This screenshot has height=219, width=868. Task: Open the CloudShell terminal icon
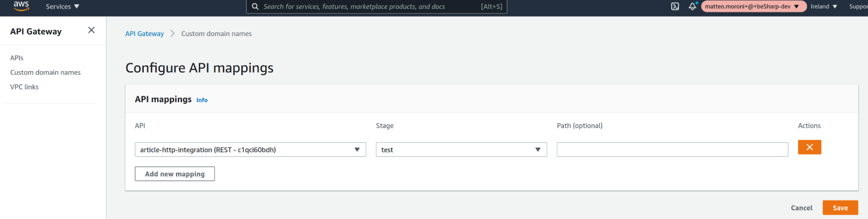click(675, 7)
